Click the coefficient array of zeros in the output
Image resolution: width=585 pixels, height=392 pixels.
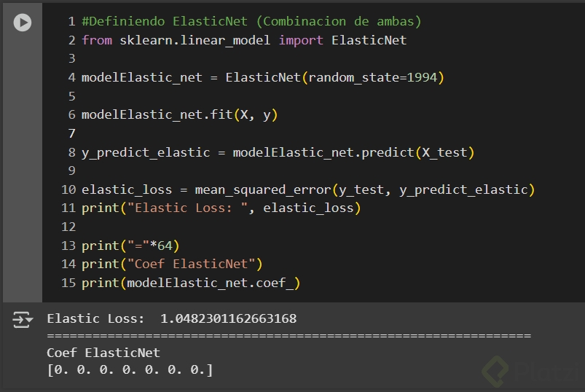[x=130, y=370]
